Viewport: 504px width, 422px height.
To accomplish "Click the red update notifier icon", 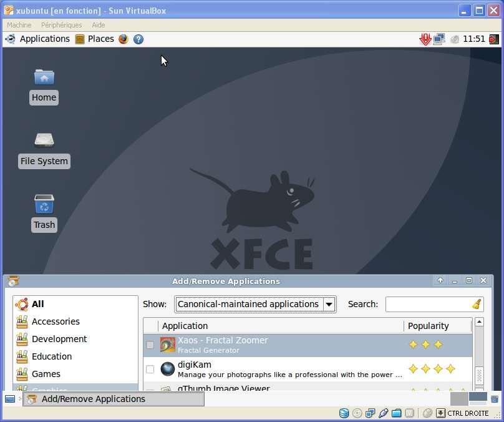I will tap(425, 39).
